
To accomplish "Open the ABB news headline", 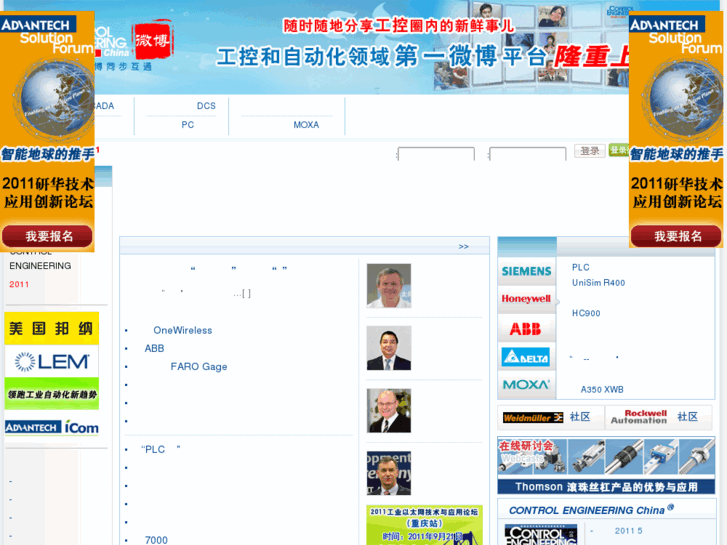I will (154, 348).
